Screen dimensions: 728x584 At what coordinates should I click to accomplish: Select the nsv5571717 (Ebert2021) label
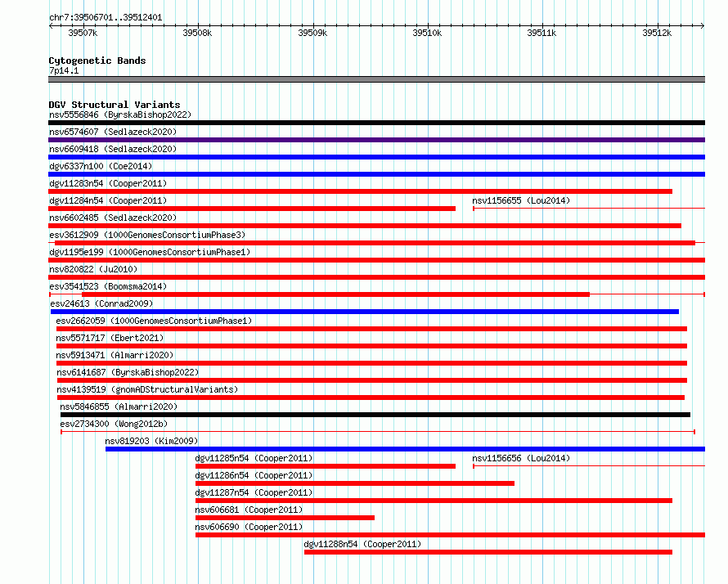(x=110, y=338)
